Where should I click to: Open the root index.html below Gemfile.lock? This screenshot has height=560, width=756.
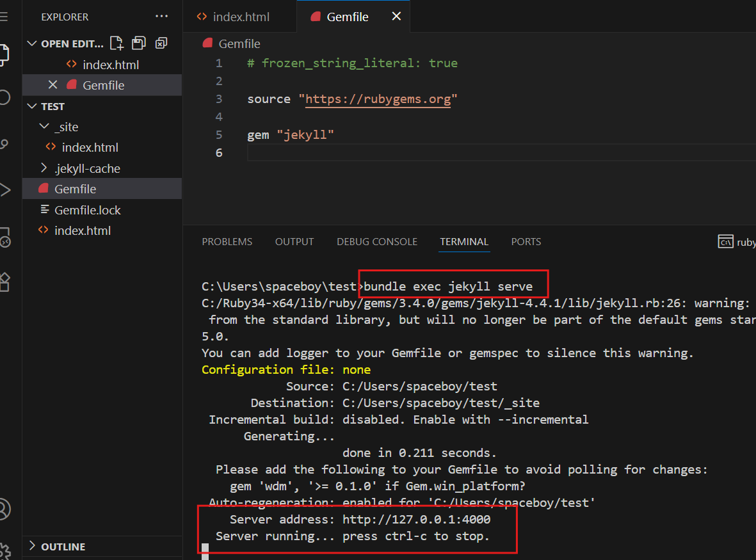(102, 231)
